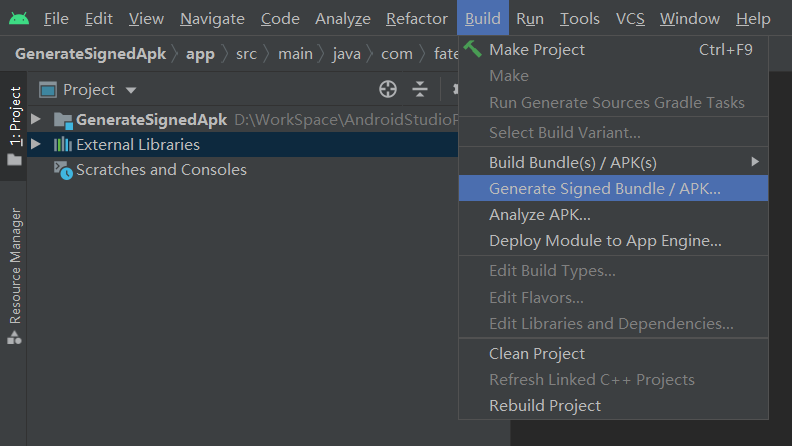Click the Make Project hammer icon

click(x=473, y=49)
